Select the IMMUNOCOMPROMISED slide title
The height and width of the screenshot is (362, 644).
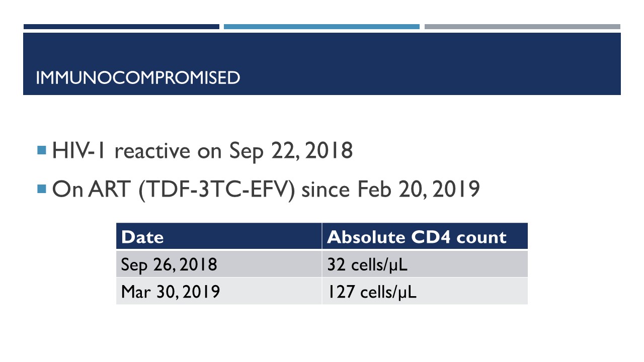coord(138,78)
